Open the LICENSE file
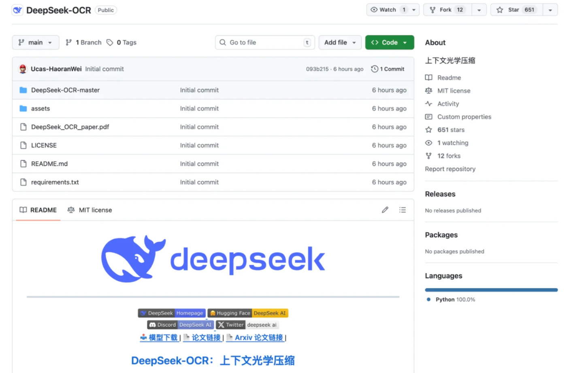 pos(44,145)
